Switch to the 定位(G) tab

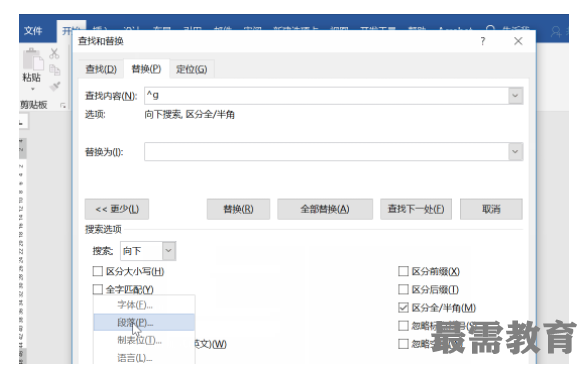pyautogui.click(x=191, y=69)
